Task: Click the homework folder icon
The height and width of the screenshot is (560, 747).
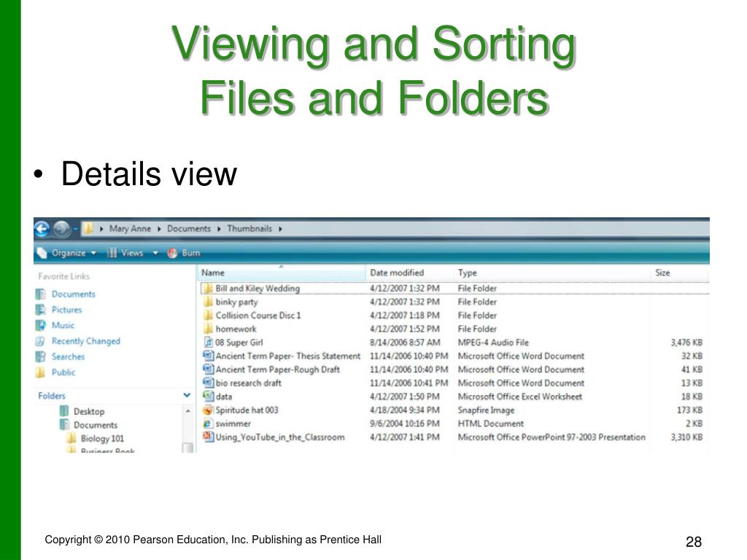Action: pos(208,329)
